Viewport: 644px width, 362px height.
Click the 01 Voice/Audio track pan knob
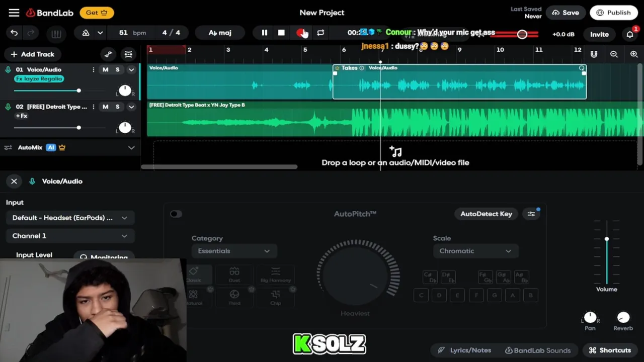pyautogui.click(x=125, y=90)
